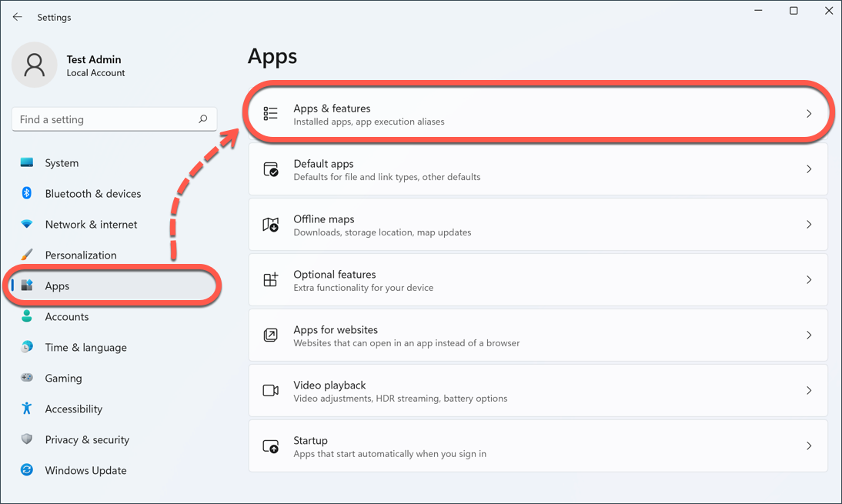Screen dimensions: 842x504
Task: Click the Bluetooth icon in sidebar
Action: [27, 192]
